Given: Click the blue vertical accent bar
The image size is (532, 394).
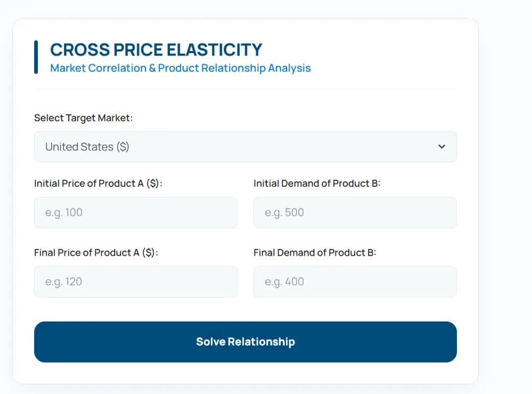Looking at the screenshot, I should click(36, 56).
